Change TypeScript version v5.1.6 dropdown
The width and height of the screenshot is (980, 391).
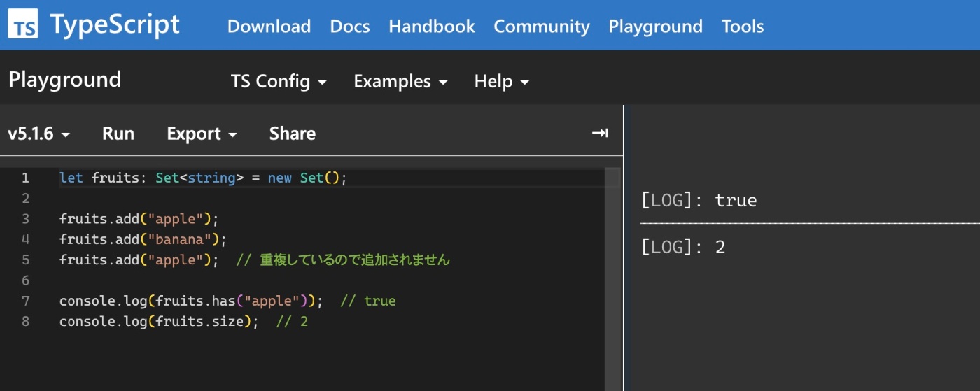(x=38, y=134)
